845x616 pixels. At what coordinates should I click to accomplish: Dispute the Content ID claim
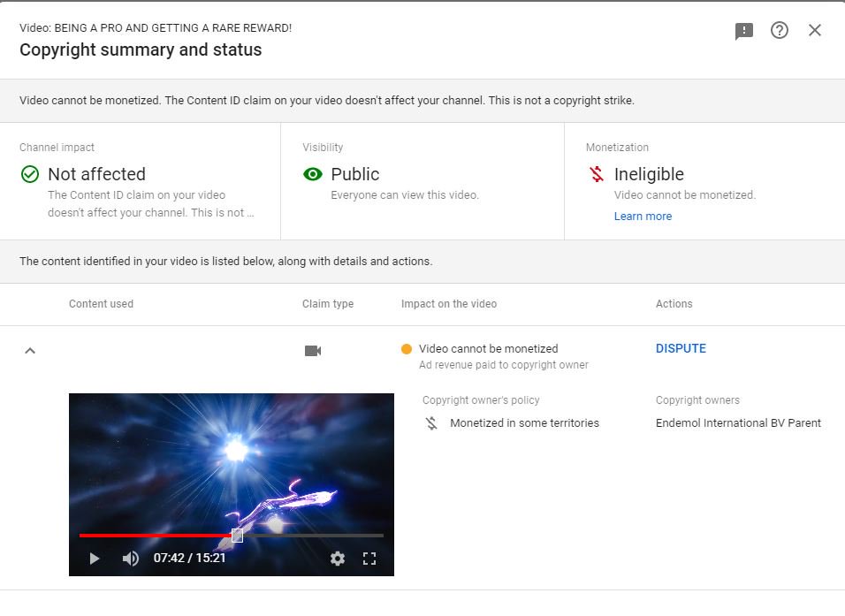click(x=681, y=349)
